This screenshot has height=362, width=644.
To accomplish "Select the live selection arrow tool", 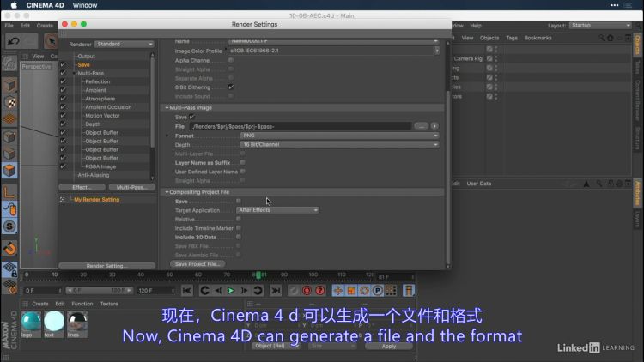I will pyautogui.click(x=51, y=41).
